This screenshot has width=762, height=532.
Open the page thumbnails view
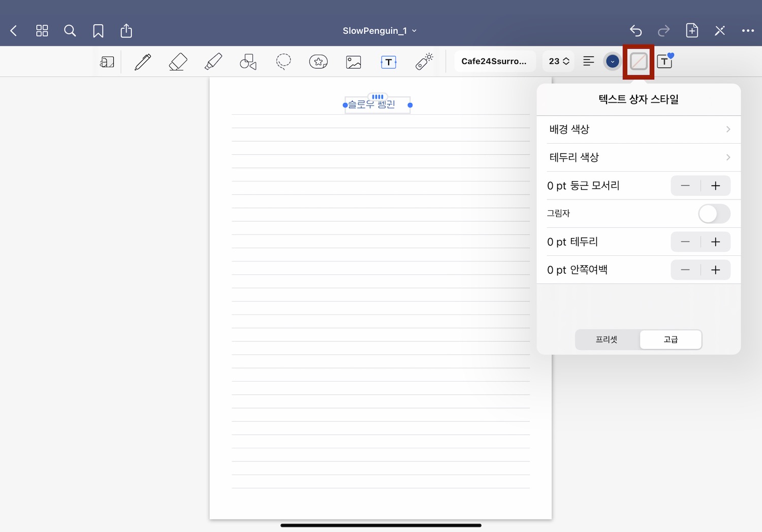[42, 30]
